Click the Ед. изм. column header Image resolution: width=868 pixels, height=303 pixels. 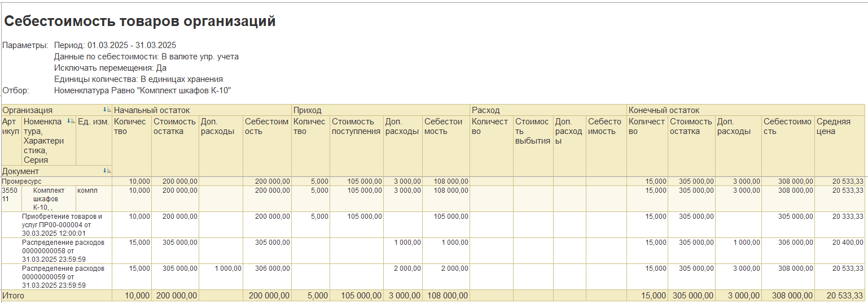point(93,122)
